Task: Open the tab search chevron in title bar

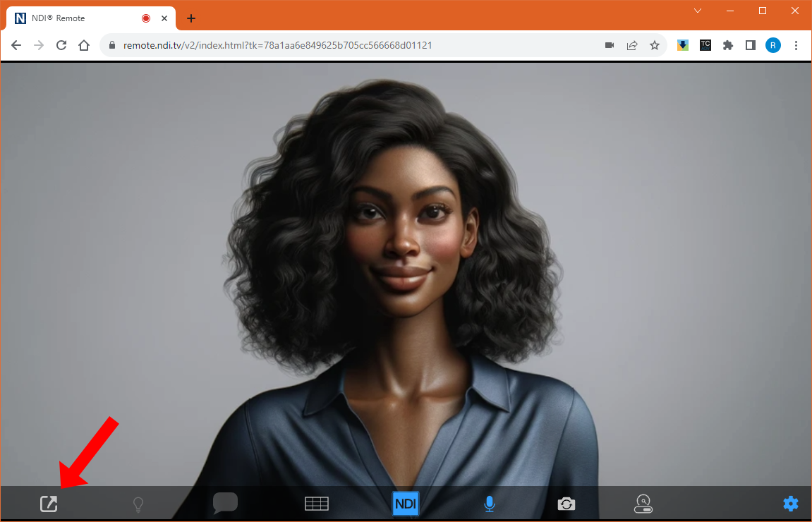Action: point(698,11)
